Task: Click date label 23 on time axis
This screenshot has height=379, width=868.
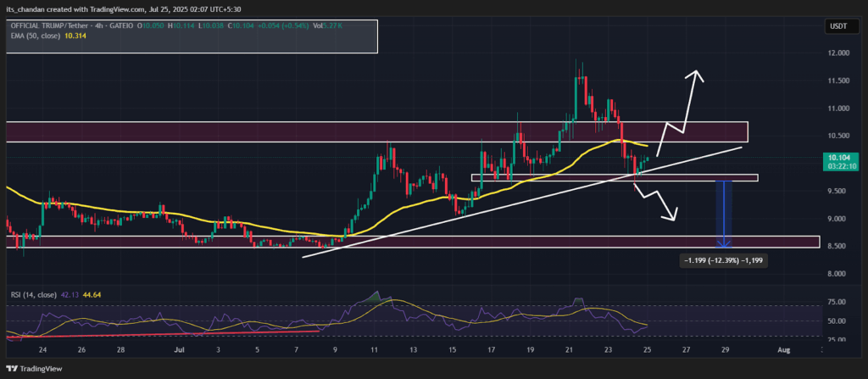Action: click(609, 350)
